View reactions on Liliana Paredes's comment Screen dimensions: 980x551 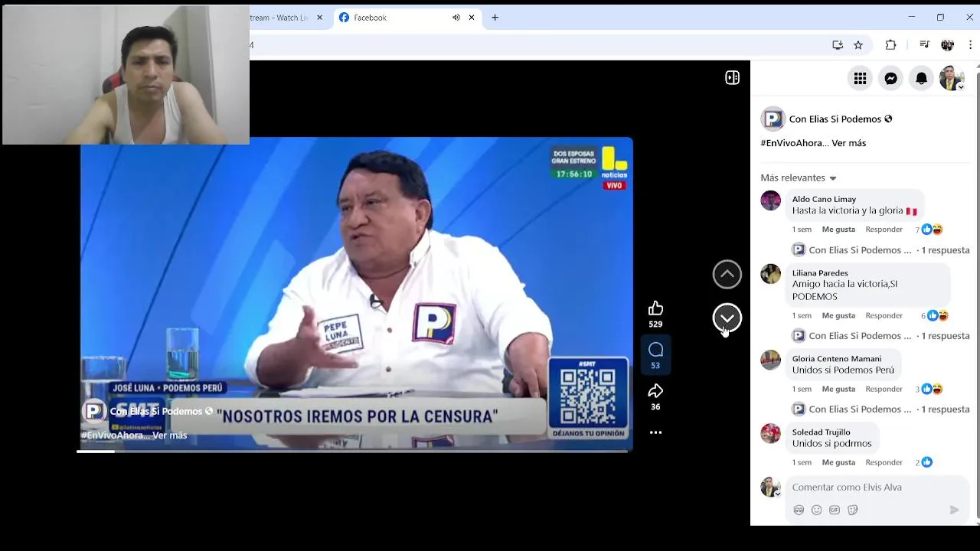(x=935, y=315)
